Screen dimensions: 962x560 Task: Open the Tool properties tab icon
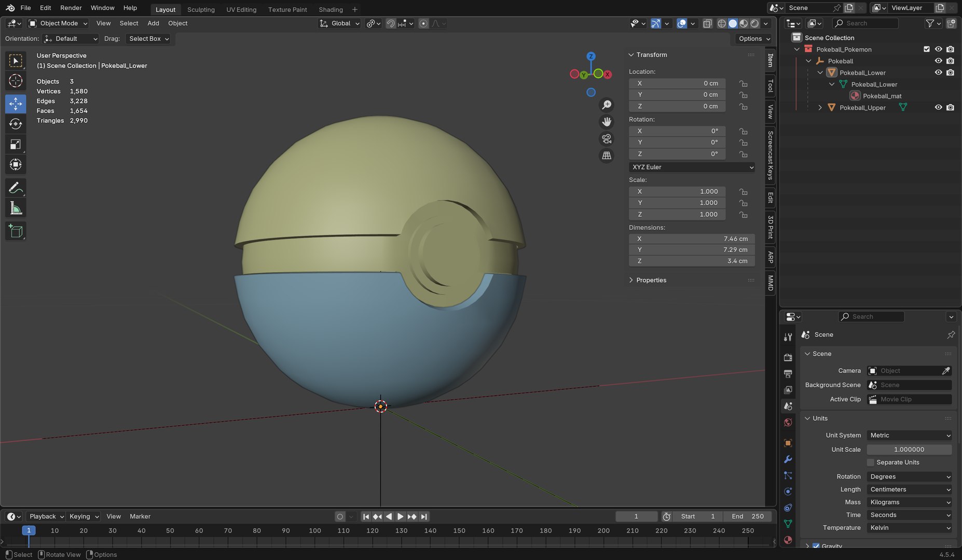point(788,337)
